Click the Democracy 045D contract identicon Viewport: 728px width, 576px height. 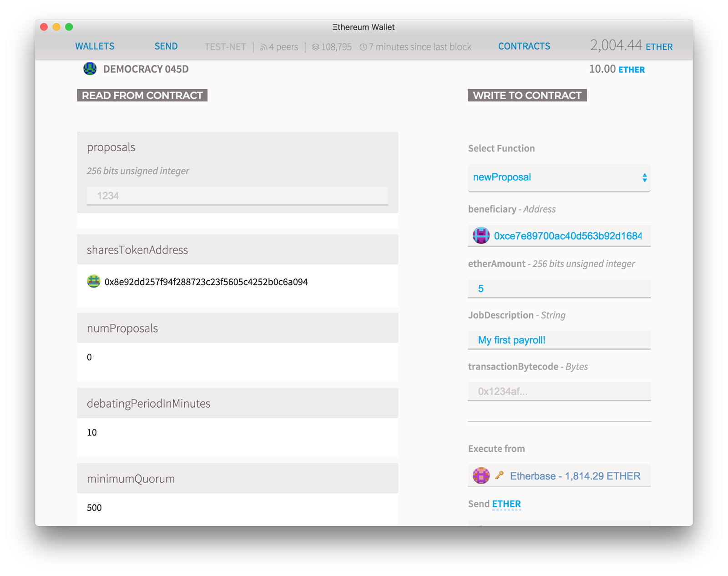tap(90, 69)
